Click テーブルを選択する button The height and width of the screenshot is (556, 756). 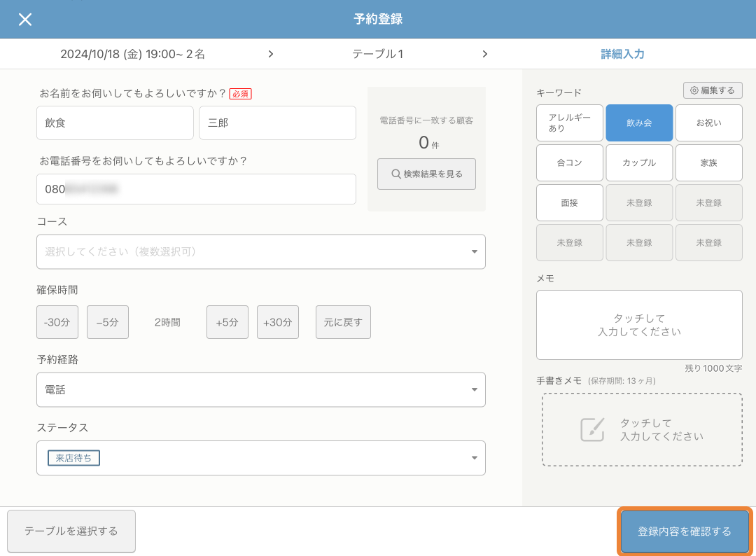point(71,531)
